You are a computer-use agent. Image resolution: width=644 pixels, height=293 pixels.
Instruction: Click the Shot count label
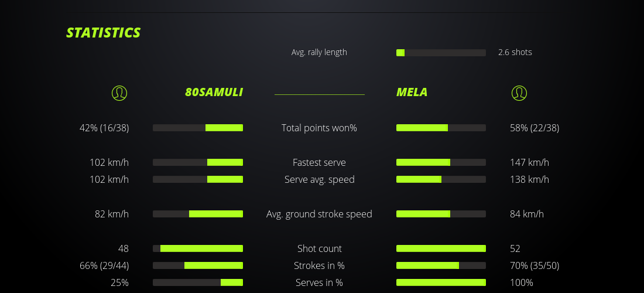319,248
